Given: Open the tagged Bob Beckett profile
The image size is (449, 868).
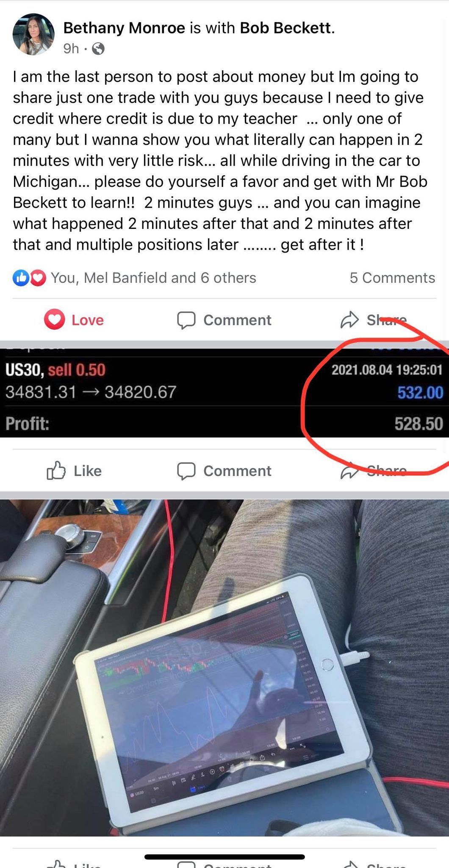Looking at the screenshot, I should pyautogui.click(x=287, y=28).
